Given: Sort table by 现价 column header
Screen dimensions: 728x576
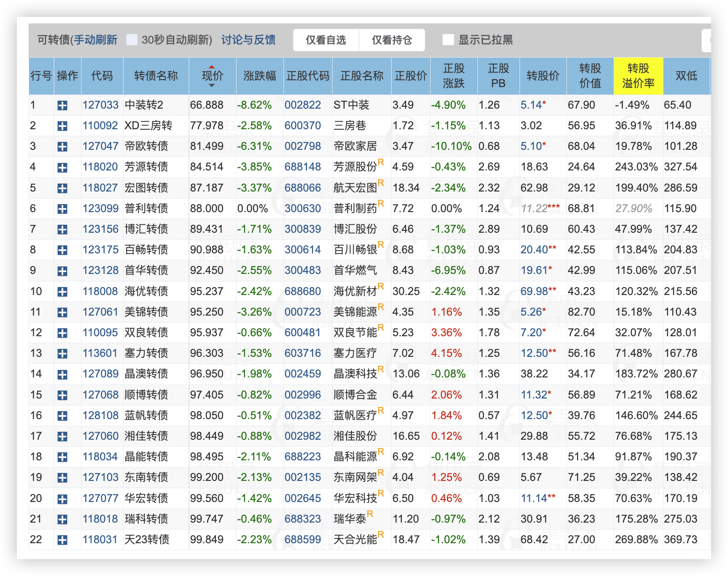Looking at the screenshot, I should click(212, 76).
